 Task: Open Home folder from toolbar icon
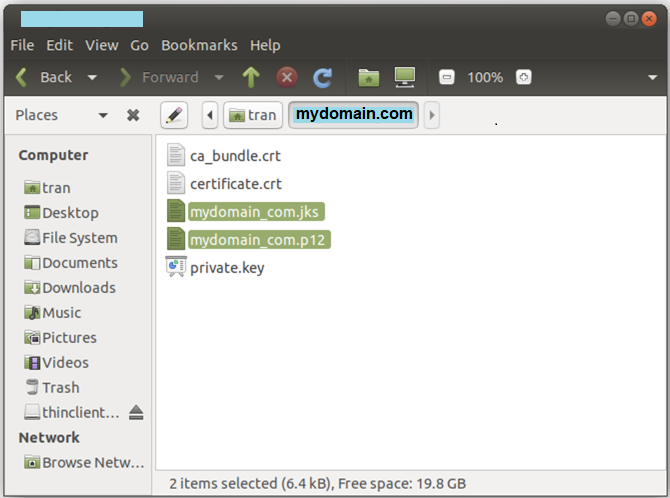[x=368, y=78]
